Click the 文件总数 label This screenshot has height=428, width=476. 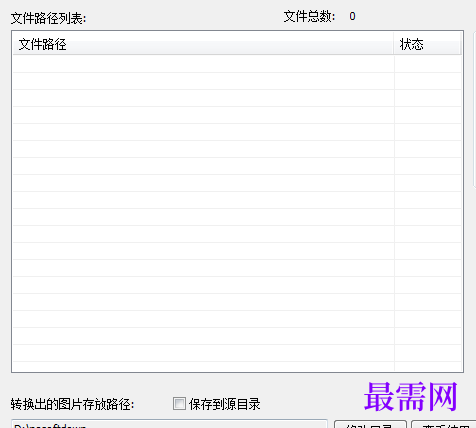pyautogui.click(x=309, y=16)
